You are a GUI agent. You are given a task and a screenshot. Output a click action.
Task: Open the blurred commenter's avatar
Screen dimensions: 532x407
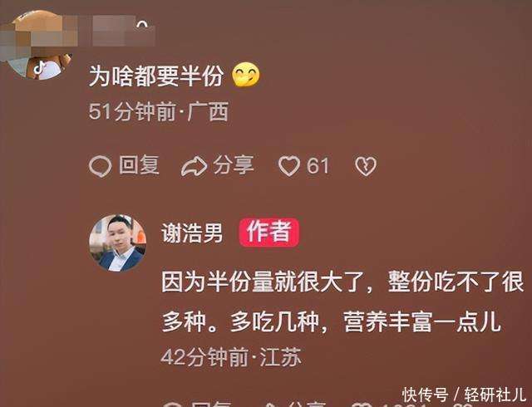pyautogui.click(x=36, y=45)
